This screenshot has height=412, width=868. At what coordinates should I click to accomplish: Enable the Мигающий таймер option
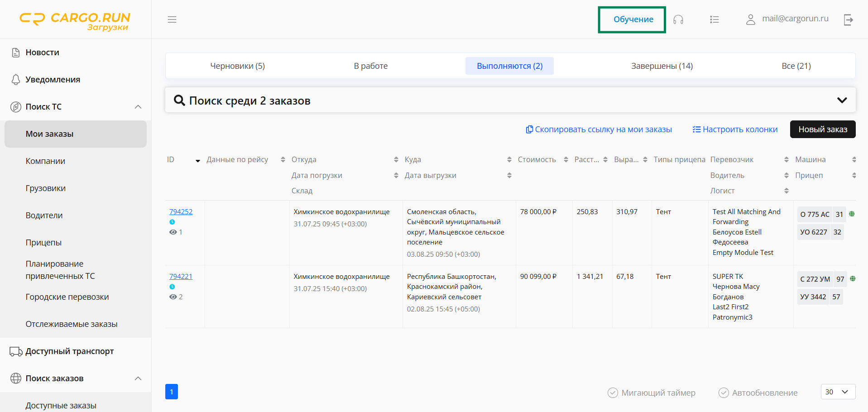tap(613, 393)
